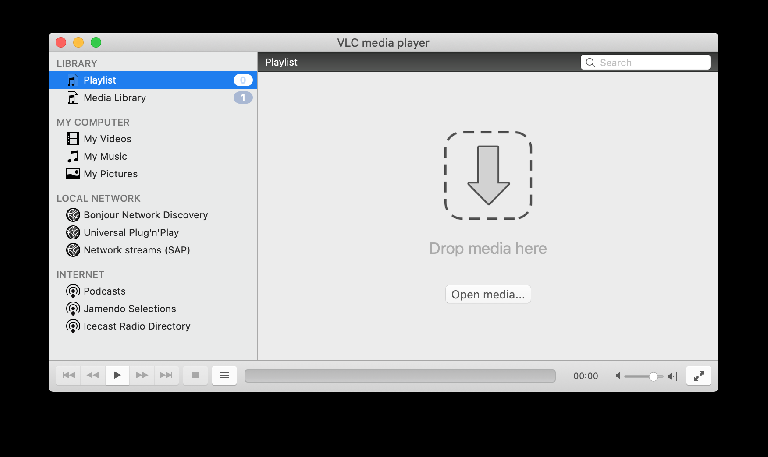Select Universal Plug'n'Play
The width and height of the screenshot is (768, 457).
tap(153, 232)
